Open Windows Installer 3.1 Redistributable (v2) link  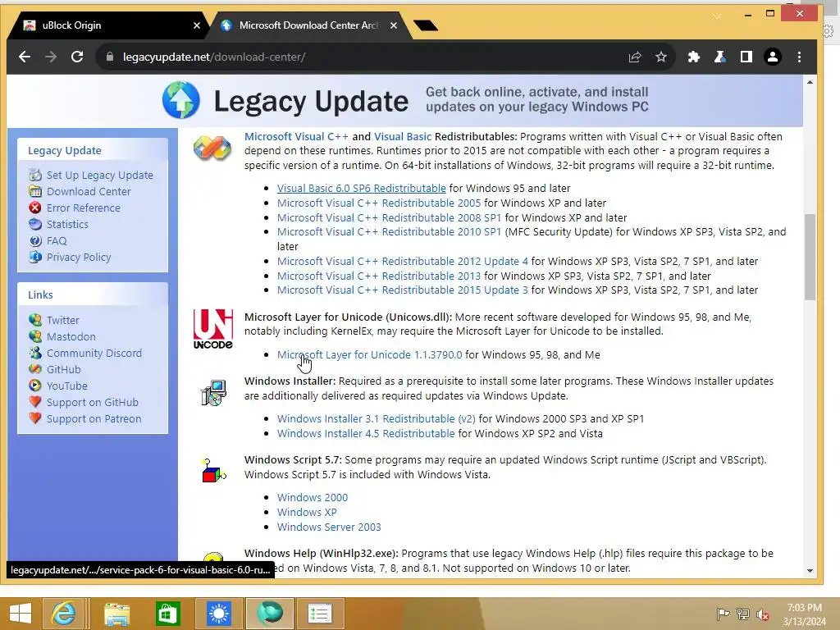click(x=376, y=419)
